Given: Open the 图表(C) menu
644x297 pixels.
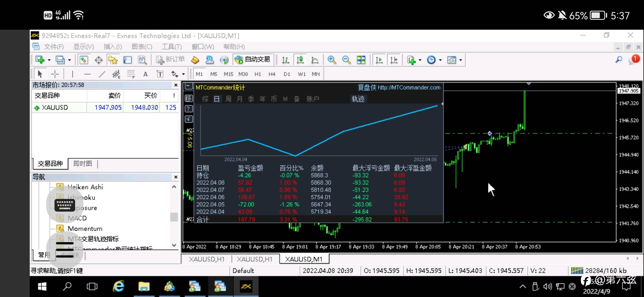Looking at the screenshot, I should [x=142, y=47].
